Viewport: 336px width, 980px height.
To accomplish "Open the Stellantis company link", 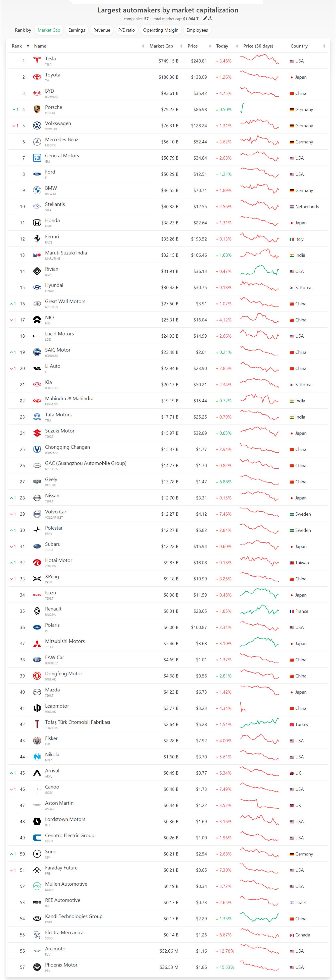I will [x=55, y=204].
